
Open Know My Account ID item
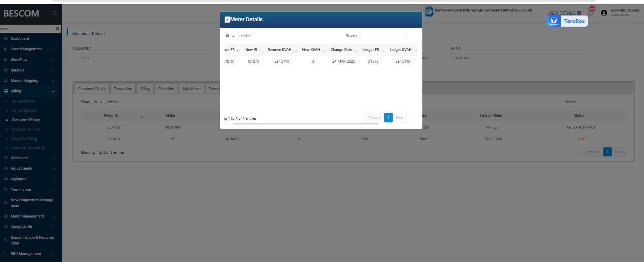pyautogui.click(x=28, y=148)
